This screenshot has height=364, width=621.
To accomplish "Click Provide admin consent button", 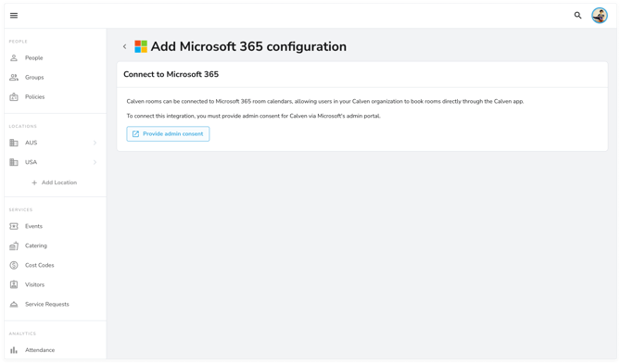I will pos(168,134).
